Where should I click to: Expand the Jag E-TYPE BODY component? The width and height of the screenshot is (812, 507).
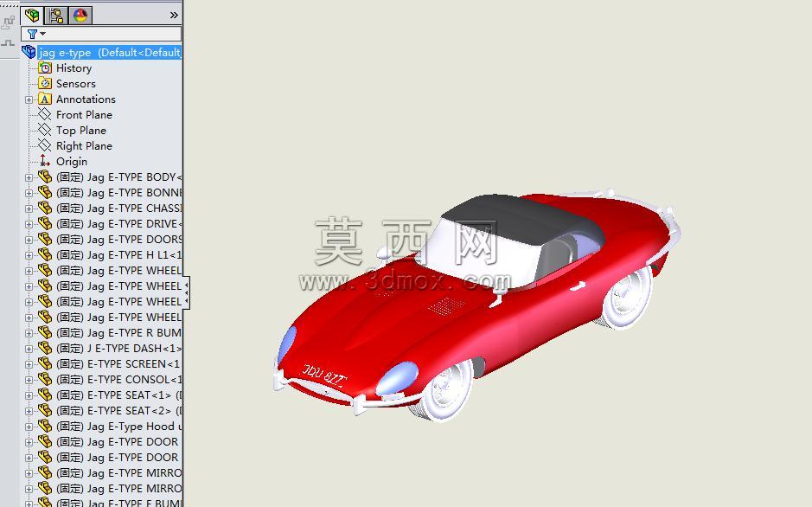point(29,177)
